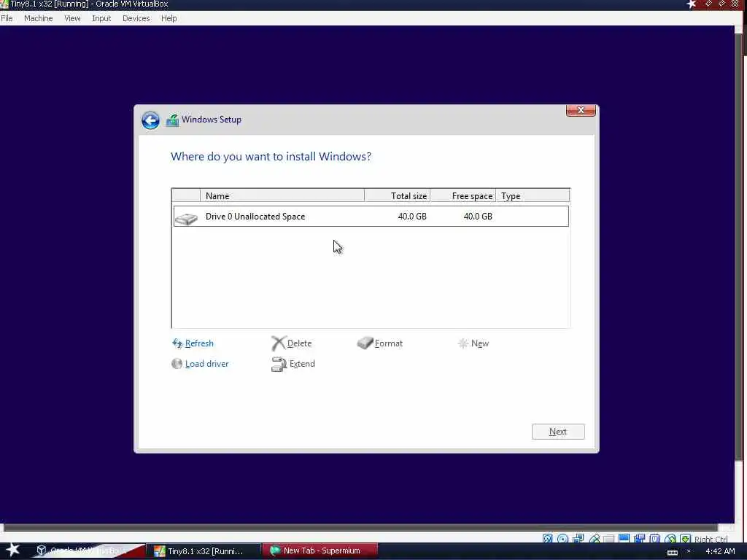Open the View menu
The image size is (747, 560).
pyautogui.click(x=72, y=18)
